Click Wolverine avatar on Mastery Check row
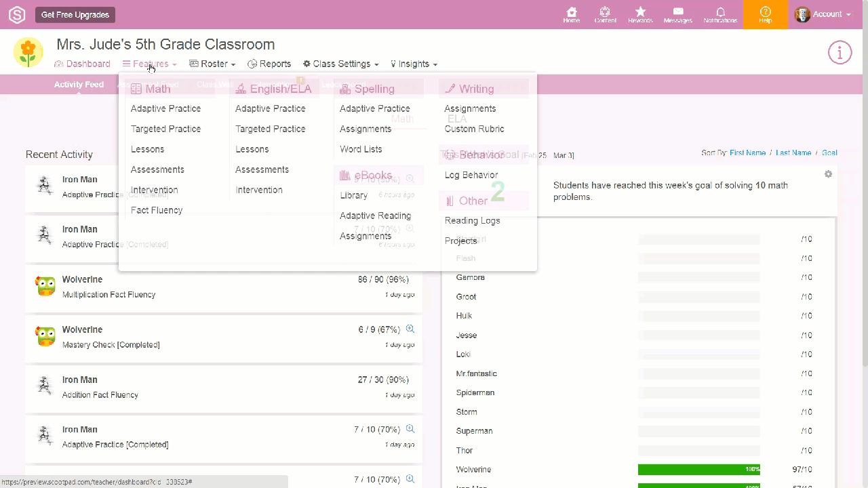The image size is (868, 488). coord(45,336)
